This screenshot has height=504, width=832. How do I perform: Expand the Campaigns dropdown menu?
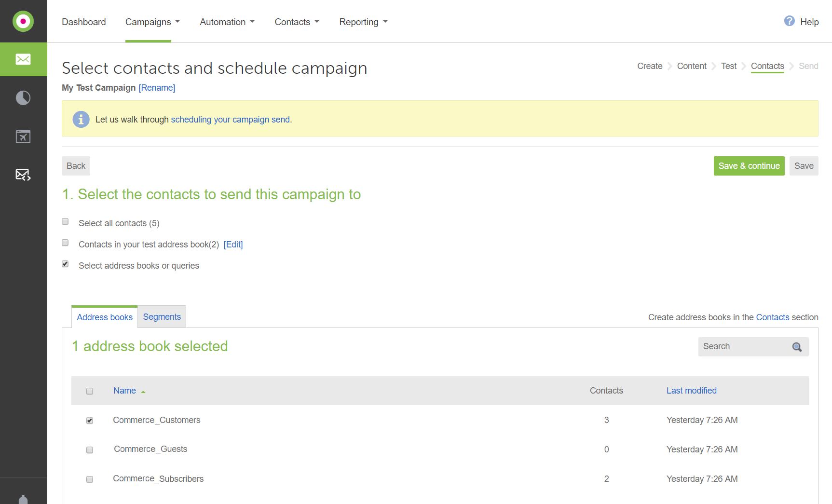tap(152, 22)
